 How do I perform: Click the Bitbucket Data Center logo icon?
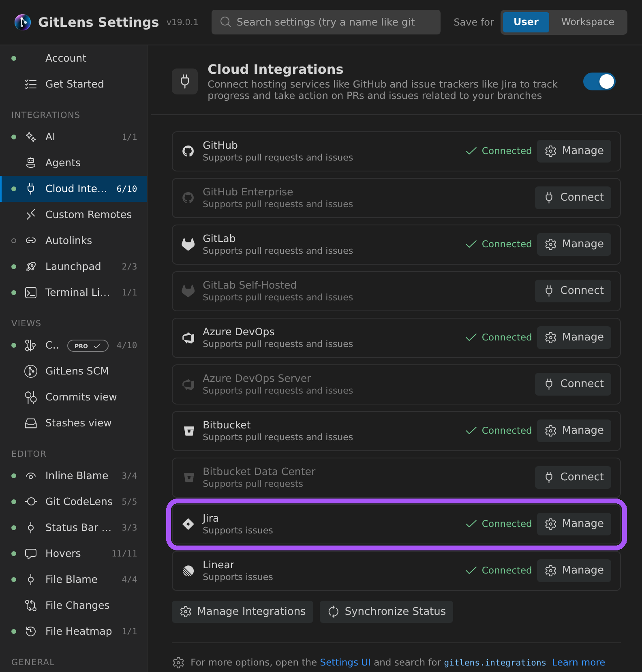tap(189, 477)
